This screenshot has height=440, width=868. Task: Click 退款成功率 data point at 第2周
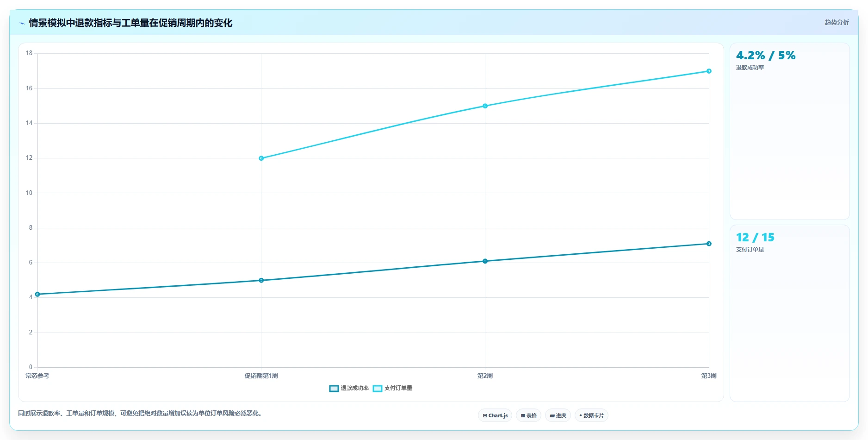click(x=485, y=261)
